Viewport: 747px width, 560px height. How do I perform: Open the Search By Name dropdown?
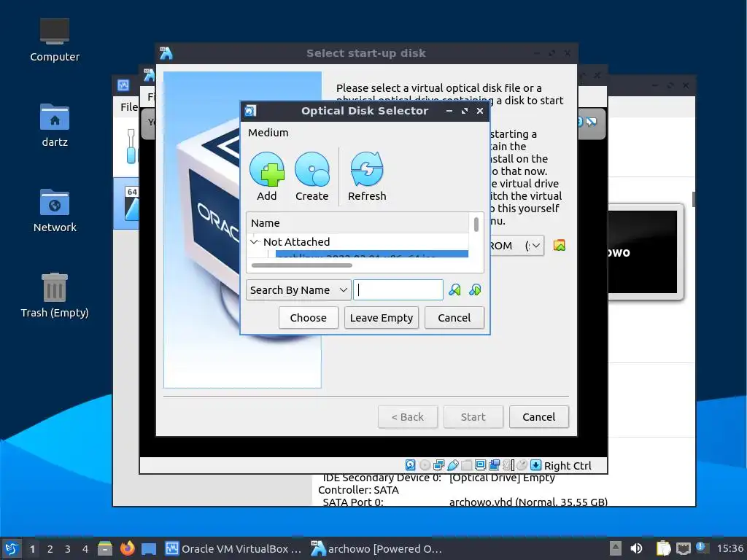[298, 290]
